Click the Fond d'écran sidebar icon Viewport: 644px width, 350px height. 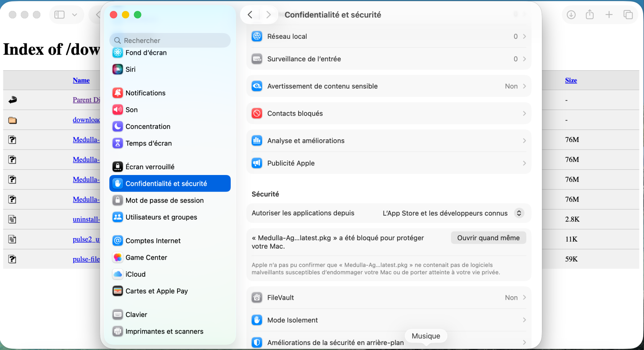118,53
